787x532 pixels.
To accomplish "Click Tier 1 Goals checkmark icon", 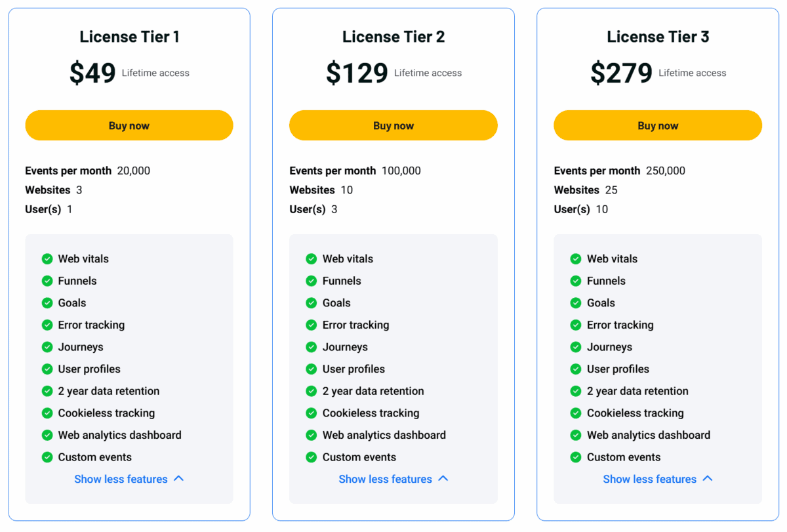I will (x=47, y=303).
